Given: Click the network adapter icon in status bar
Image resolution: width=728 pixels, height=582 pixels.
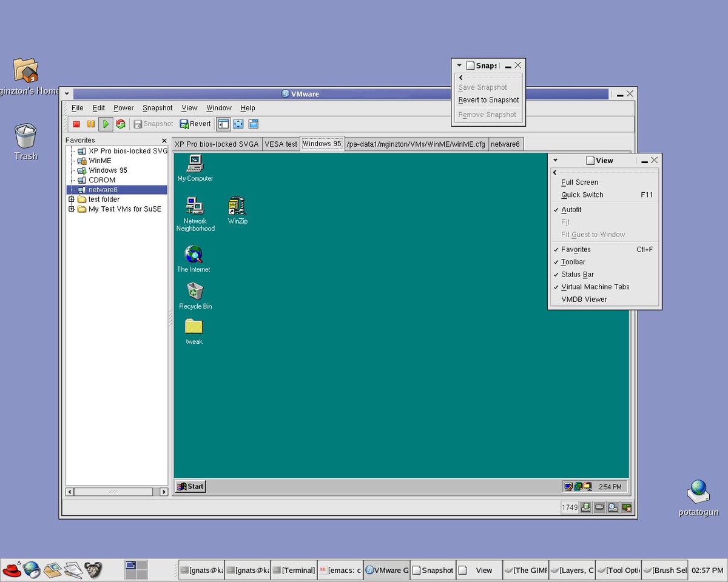Looking at the screenshot, I should (627, 507).
